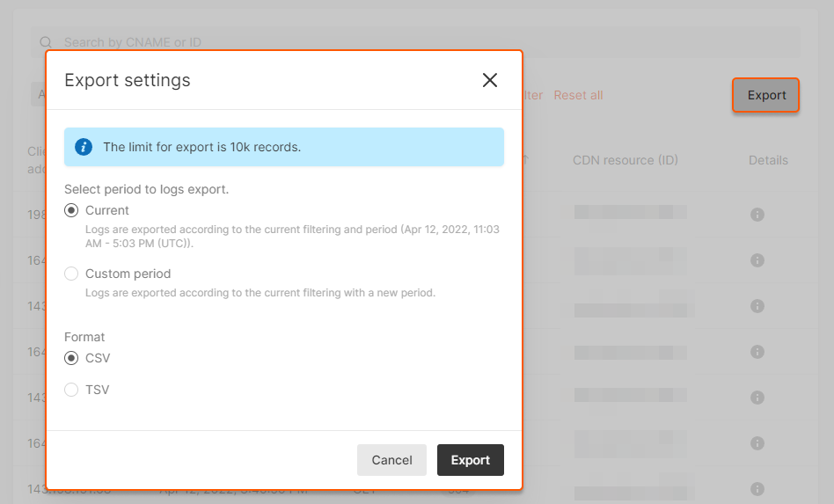Click the blue info icon in export limit banner
This screenshot has height=504, width=834.
tap(84, 147)
